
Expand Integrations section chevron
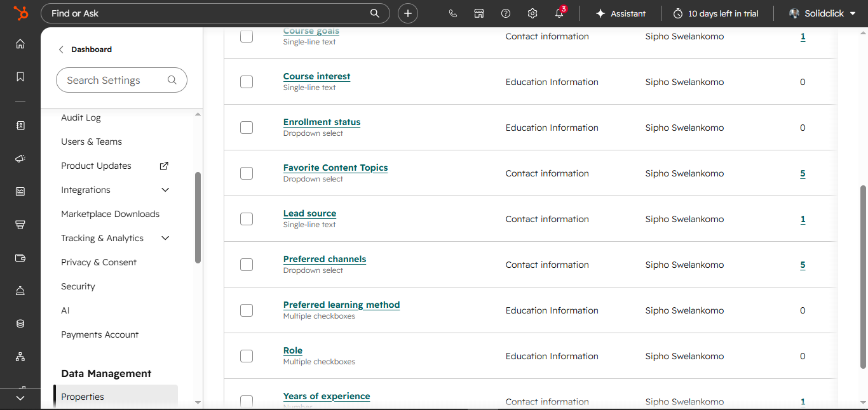(165, 190)
